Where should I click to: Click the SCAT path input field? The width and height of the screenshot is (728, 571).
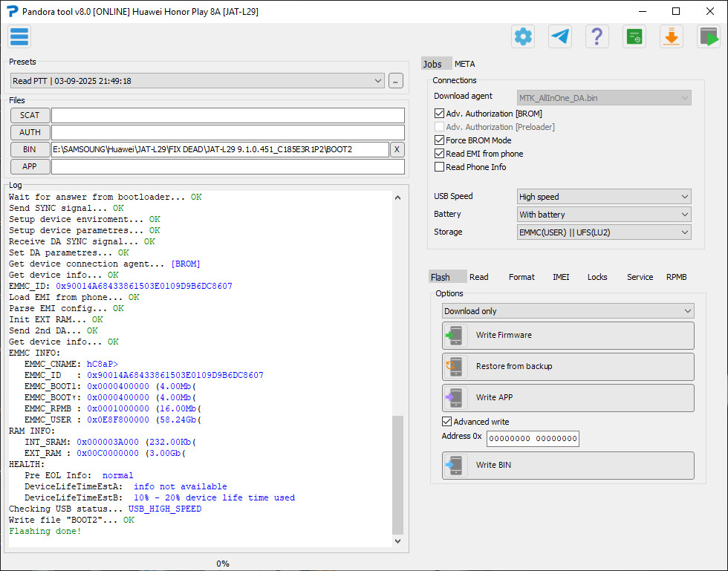click(x=228, y=115)
